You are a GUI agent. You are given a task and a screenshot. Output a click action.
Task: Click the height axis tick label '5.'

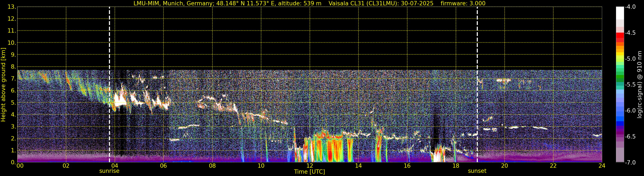point(13,103)
